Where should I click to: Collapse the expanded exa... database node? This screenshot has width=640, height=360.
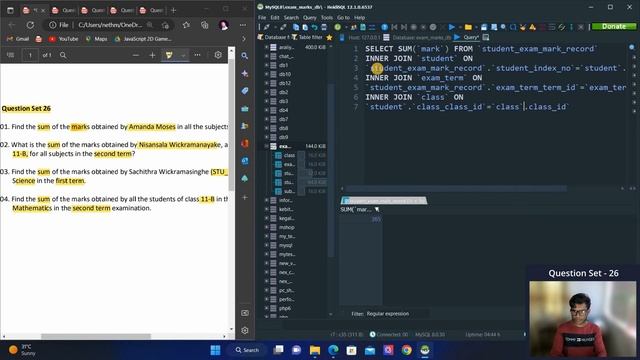pyautogui.click(x=267, y=146)
